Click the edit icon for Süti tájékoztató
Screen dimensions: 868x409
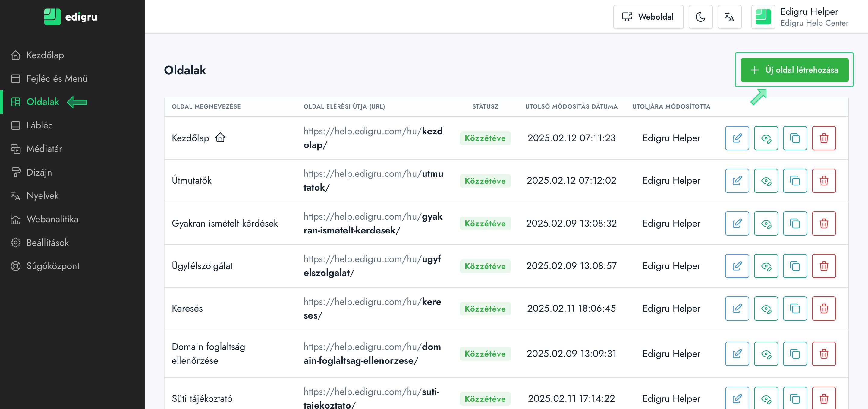pyautogui.click(x=737, y=398)
